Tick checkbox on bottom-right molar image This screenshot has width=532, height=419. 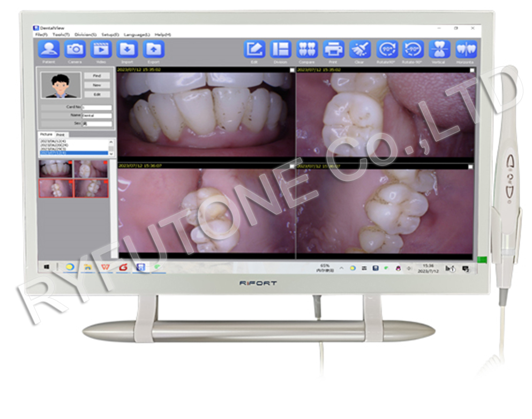(470, 167)
